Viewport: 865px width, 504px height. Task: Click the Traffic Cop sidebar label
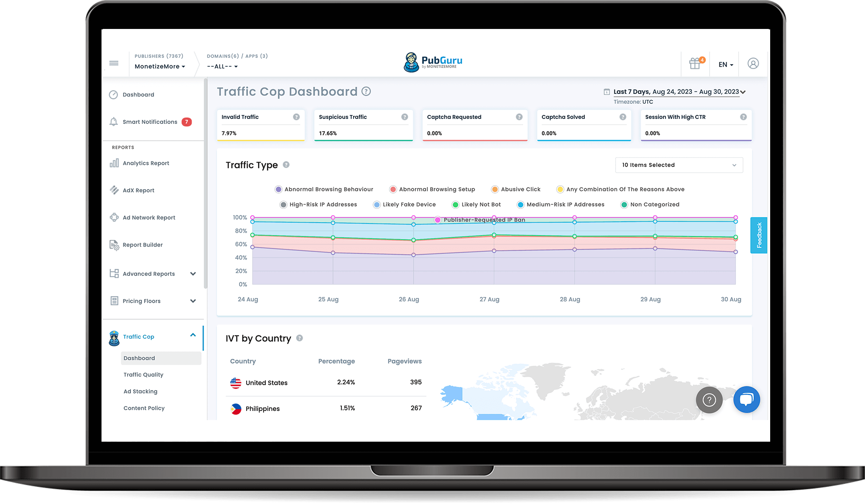138,337
